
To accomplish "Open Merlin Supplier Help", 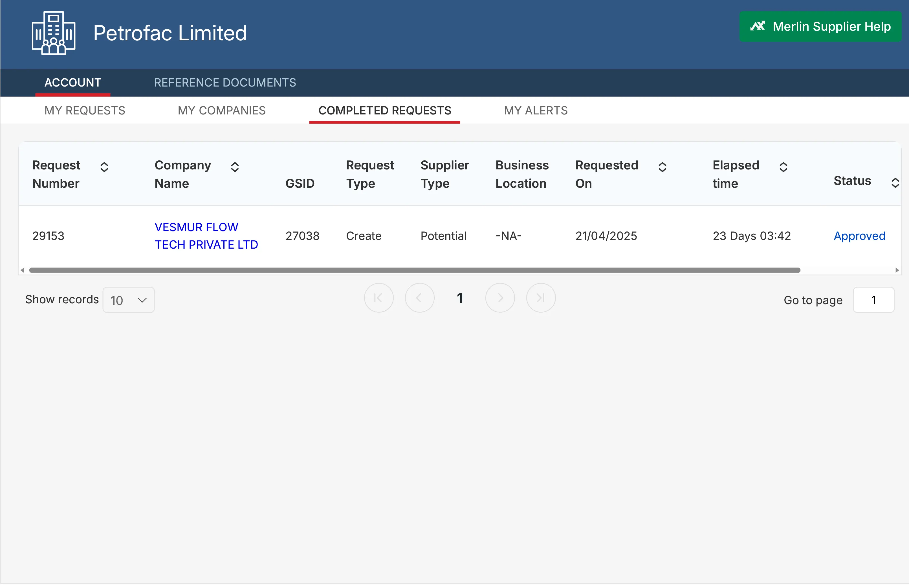I will click(820, 26).
